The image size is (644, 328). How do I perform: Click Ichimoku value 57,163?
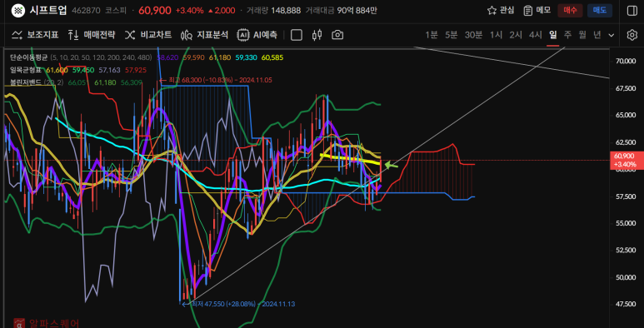[x=109, y=70]
